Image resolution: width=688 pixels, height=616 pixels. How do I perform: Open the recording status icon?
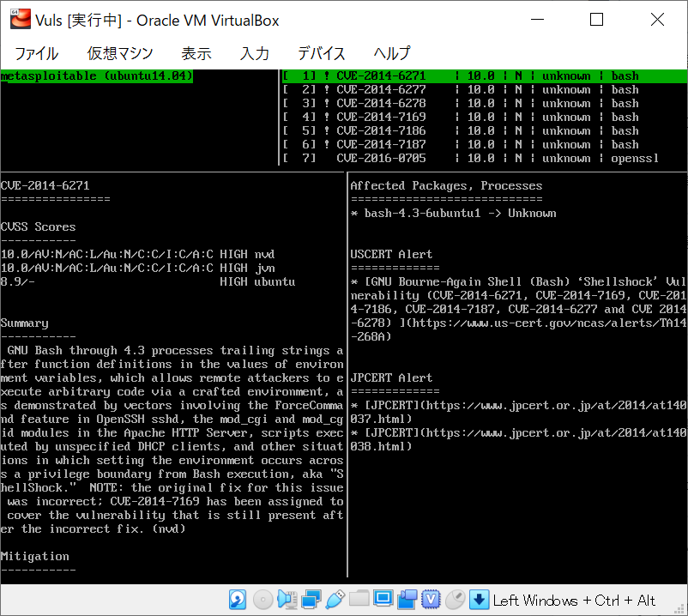pos(407,600)
